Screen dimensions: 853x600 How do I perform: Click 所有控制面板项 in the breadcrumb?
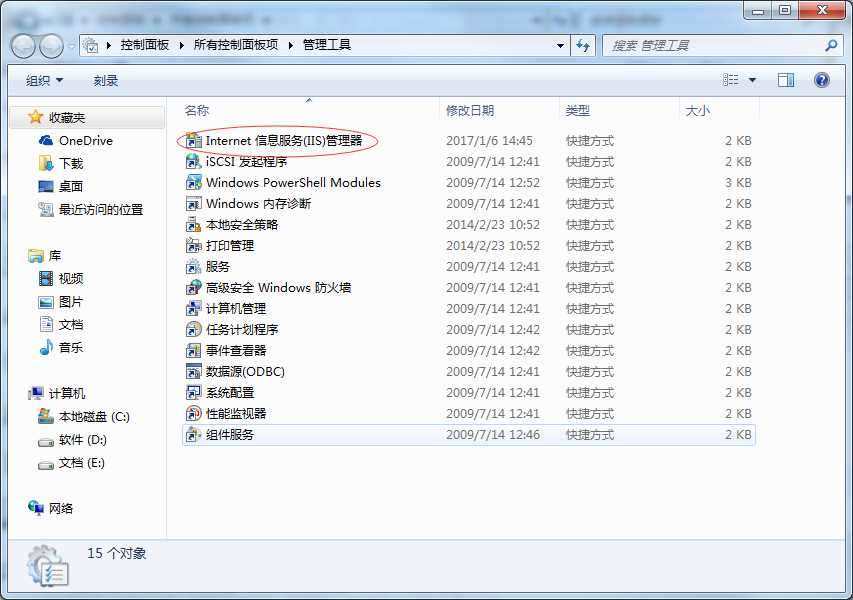coord(236,45)
